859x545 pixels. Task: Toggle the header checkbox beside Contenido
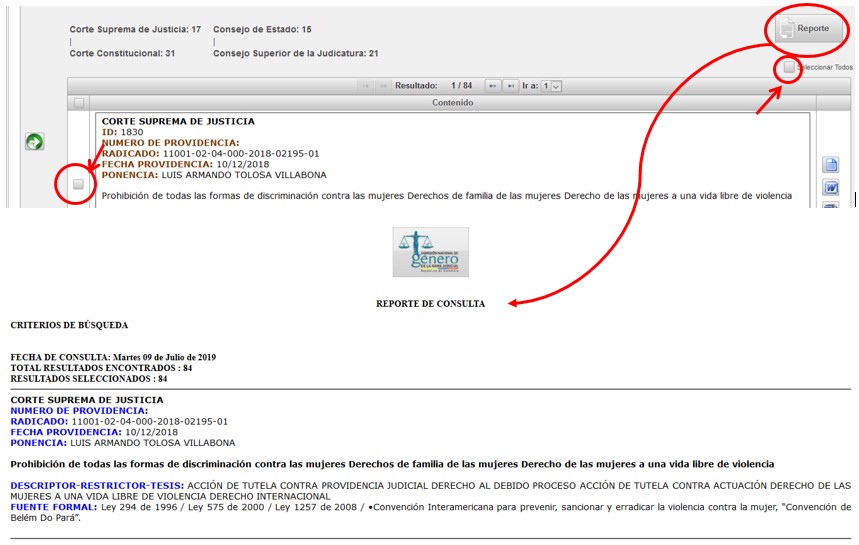78,102
